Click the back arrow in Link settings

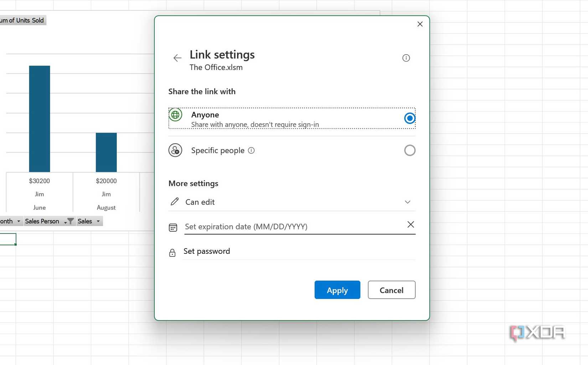pyautogui.click(x=177, y=58)
